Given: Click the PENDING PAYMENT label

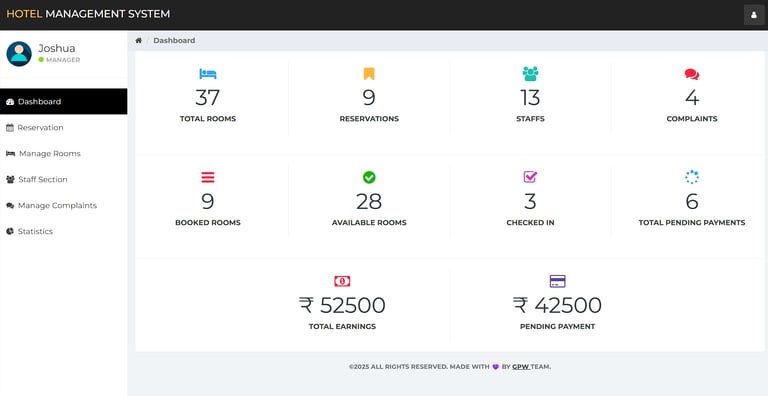Looking at the screenshot, I should (x=557, y=326).
